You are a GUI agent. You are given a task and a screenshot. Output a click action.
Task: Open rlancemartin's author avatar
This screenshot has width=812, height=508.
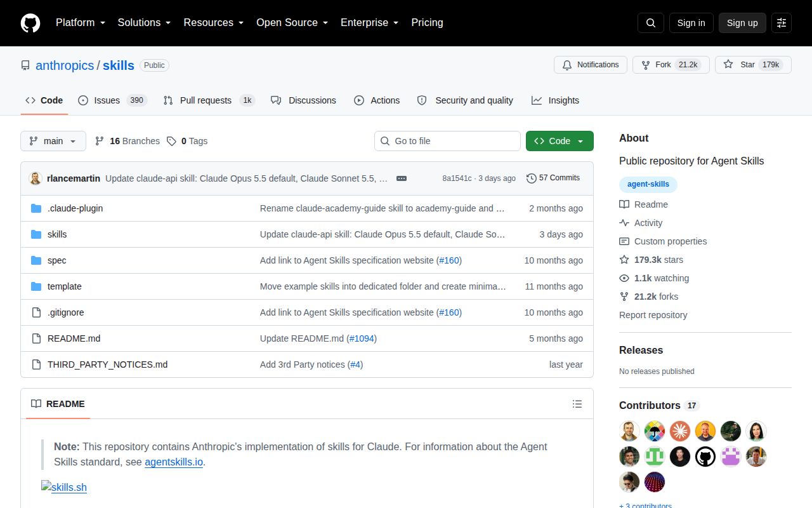click(36, 178)
